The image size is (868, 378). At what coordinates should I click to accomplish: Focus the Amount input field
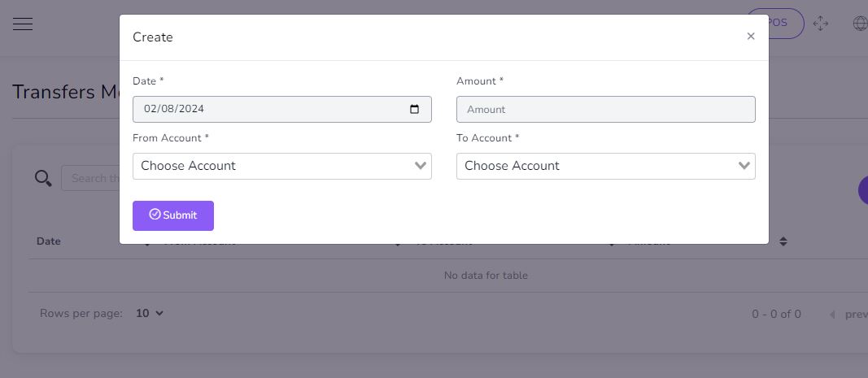point(605,110)
